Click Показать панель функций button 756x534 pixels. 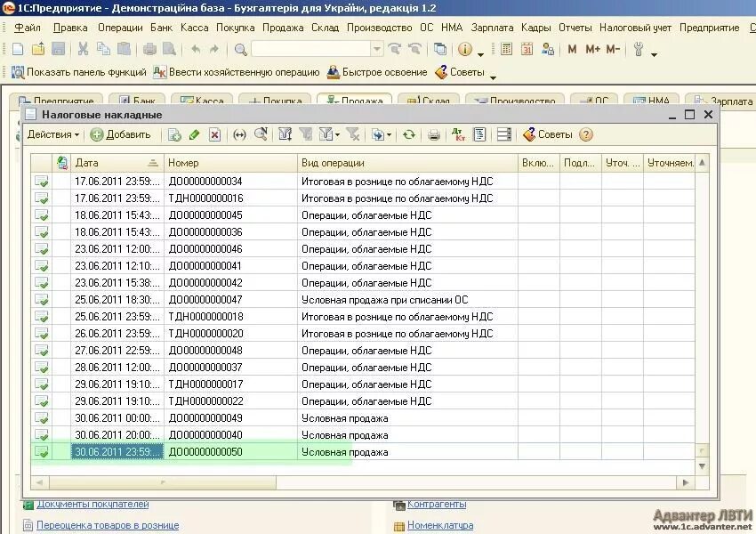tap(78, 72)
